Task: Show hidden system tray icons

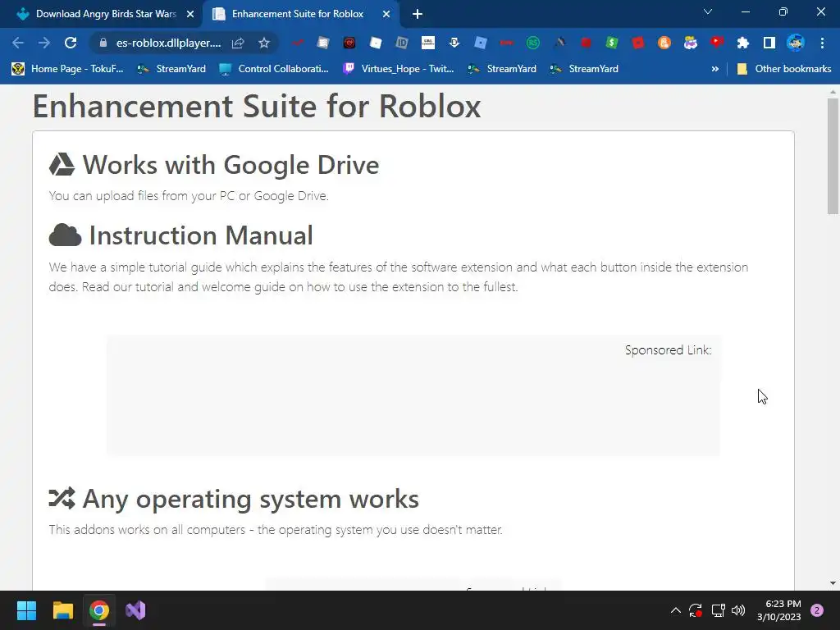Action: pos(676,610)
